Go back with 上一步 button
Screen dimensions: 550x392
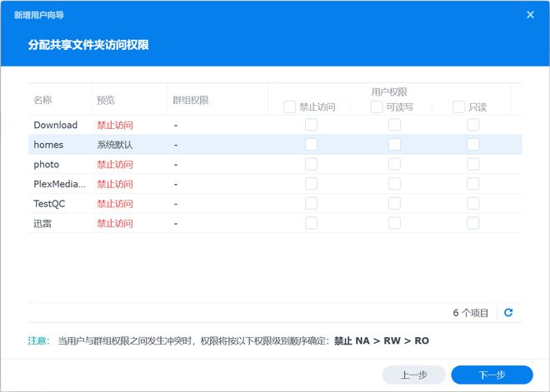pos(413,375)
